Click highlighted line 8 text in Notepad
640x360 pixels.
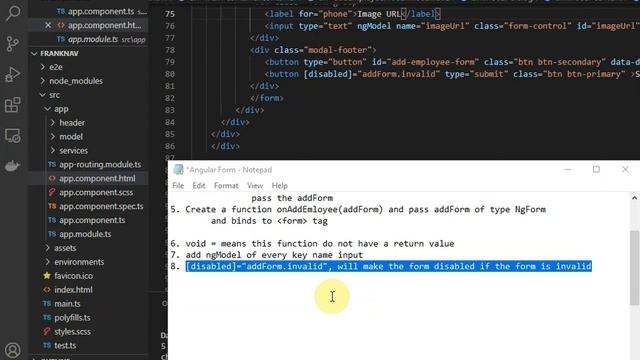tap(389, 267)
